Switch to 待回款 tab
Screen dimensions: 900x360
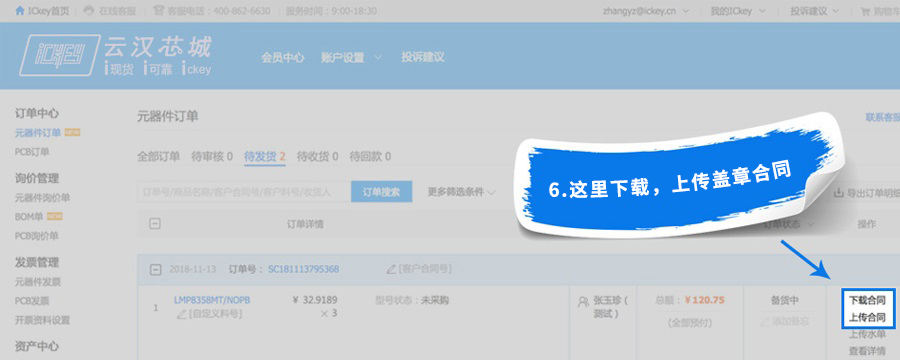coord(370,156)
